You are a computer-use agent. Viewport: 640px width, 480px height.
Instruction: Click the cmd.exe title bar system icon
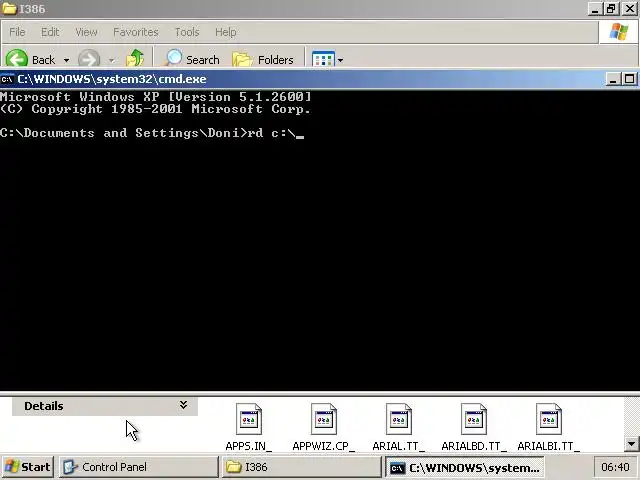[7, 79]
